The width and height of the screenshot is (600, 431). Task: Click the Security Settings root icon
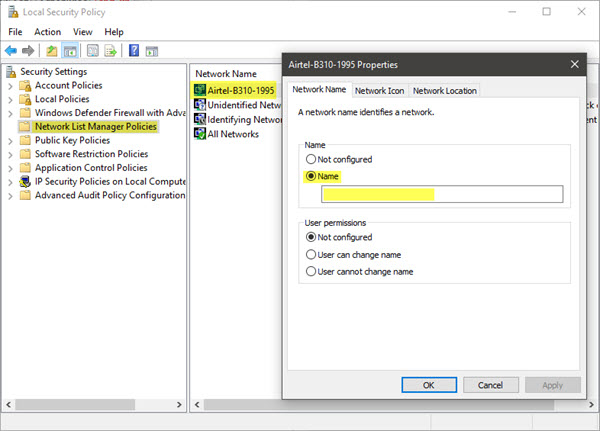11,72
